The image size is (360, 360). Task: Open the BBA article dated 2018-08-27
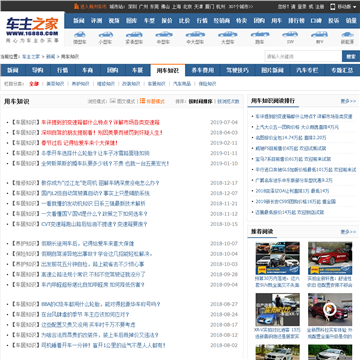click(101, 304)
